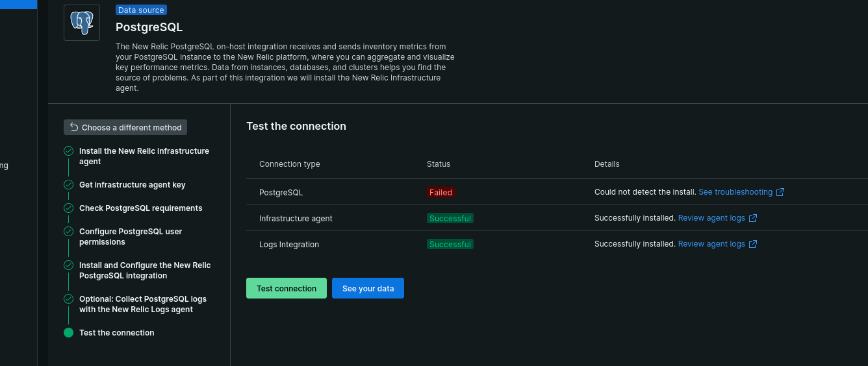Click check icon beside Install and Configure integration
This screenshot has height=366, width=868.
(x=68, y=265)
